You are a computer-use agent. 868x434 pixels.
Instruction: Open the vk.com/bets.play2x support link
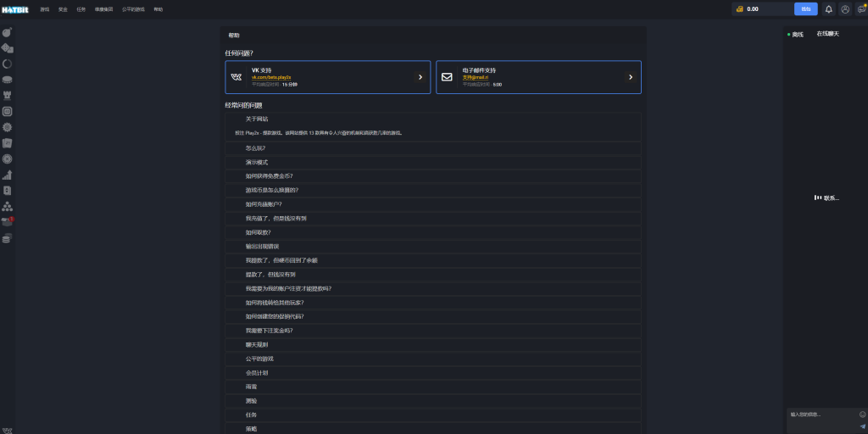click(x=271, y=77)
